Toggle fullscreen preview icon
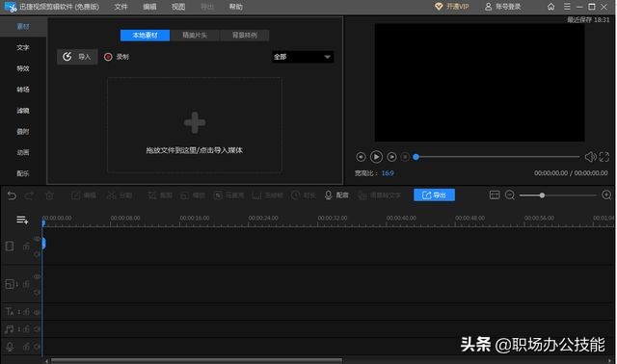 point(604,157)
